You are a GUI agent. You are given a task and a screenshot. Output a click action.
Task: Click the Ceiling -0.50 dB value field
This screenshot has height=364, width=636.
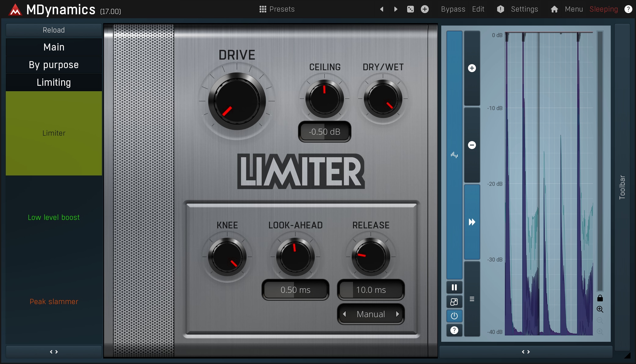coord(324,132)
